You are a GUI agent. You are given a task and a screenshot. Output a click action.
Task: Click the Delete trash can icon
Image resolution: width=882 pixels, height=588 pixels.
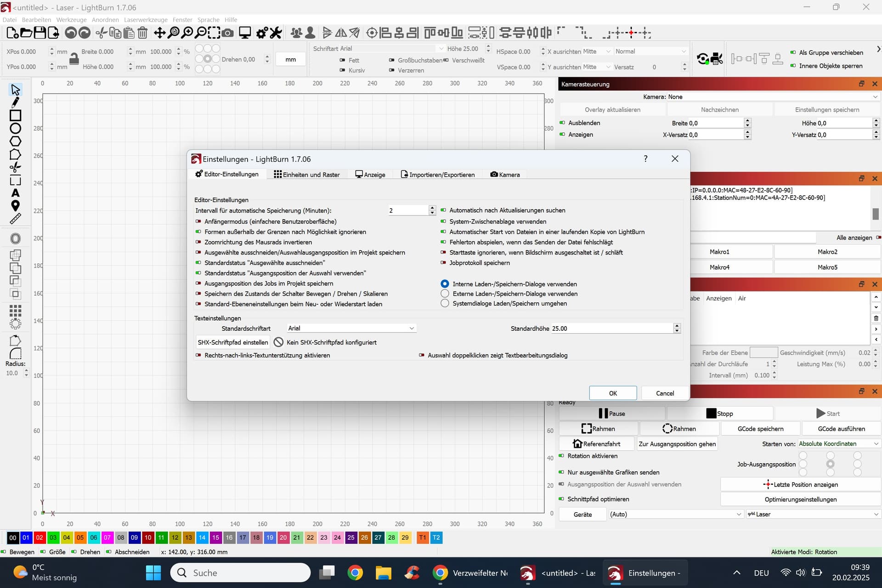tap(143, 33)
